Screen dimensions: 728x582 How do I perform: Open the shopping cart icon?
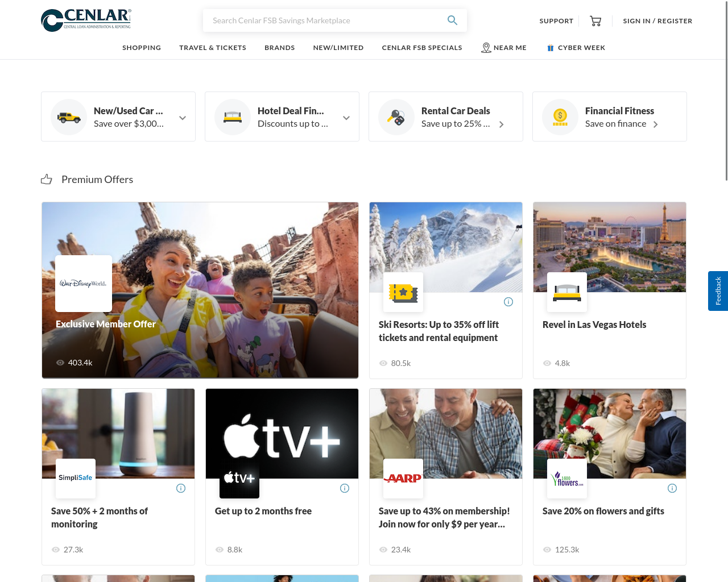coord(595,21)
